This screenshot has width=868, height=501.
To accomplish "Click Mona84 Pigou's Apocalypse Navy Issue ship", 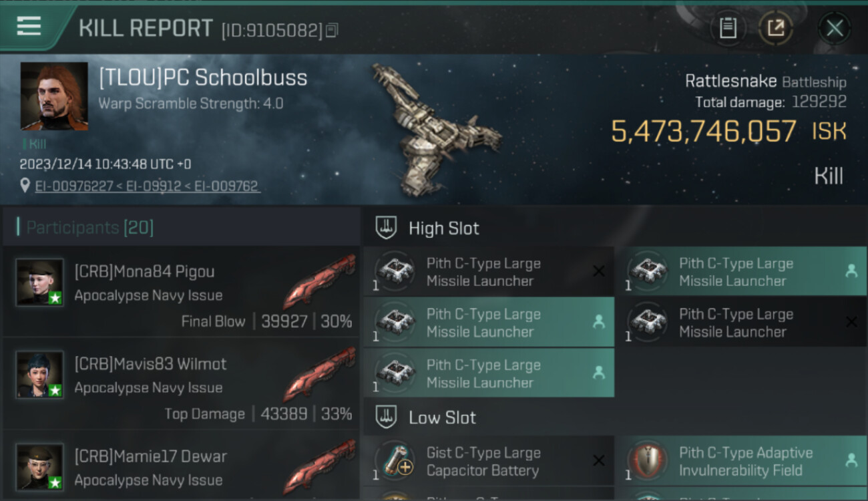I will coord(319,281).
